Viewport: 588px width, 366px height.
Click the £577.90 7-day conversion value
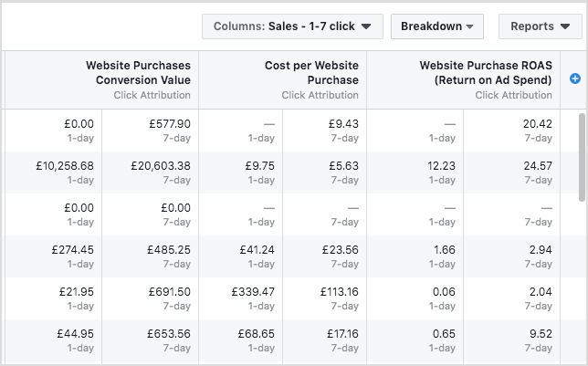(x=170, y=124)
